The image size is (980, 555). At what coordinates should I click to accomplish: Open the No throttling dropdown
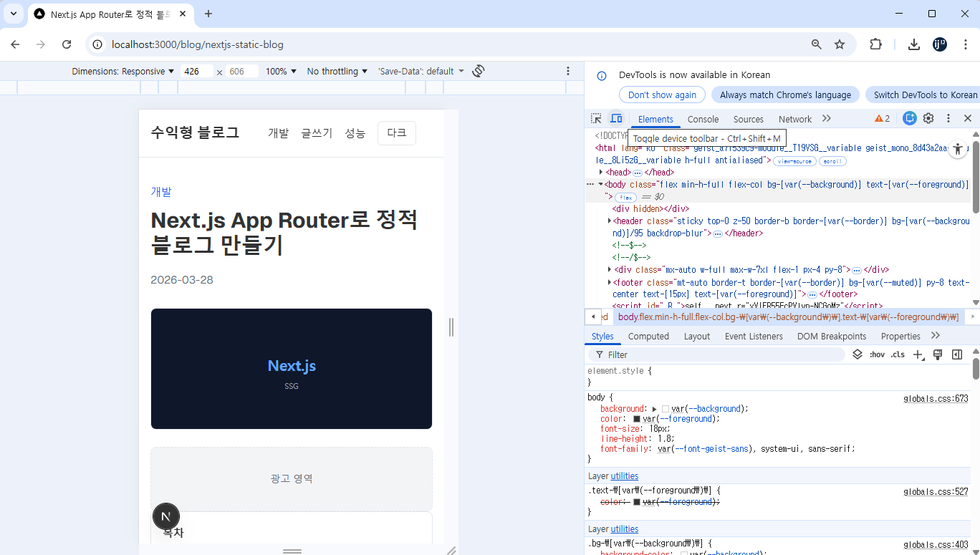pos(337,71)
